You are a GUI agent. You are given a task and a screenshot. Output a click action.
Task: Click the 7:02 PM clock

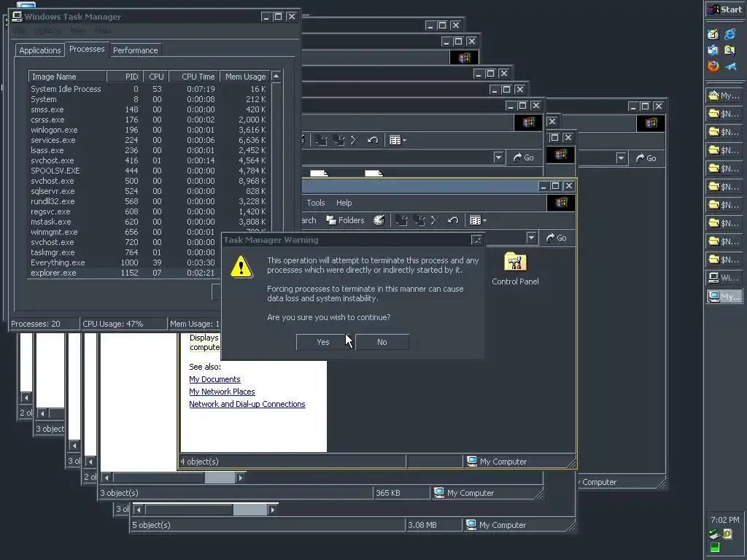click(724, 519)
